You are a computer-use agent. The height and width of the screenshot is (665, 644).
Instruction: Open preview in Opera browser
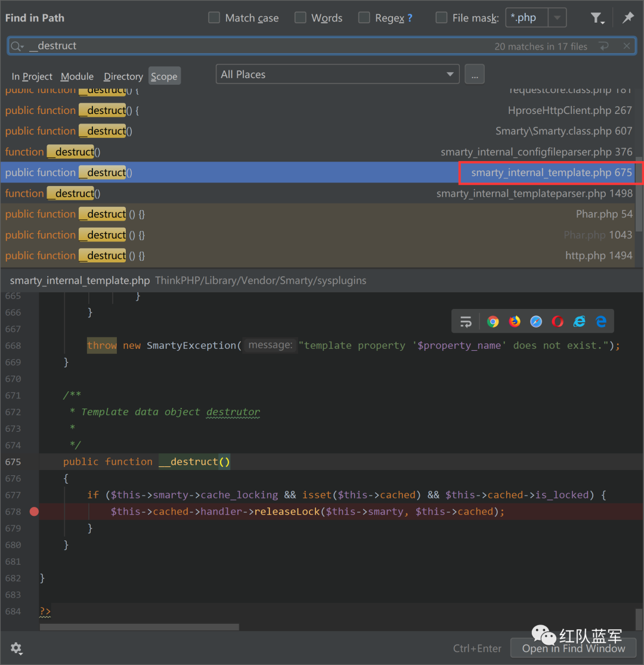558,322
